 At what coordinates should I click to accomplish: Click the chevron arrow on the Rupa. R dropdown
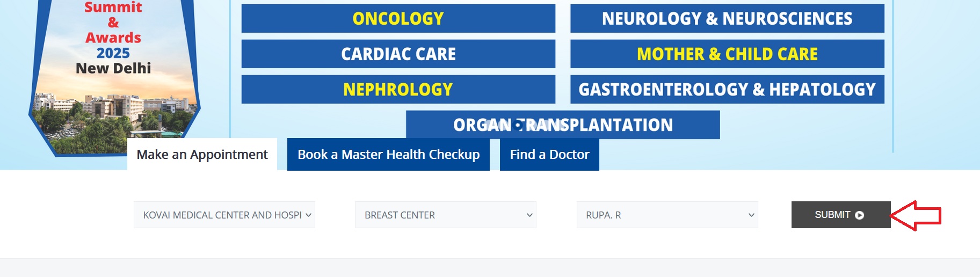pos(751,215)
